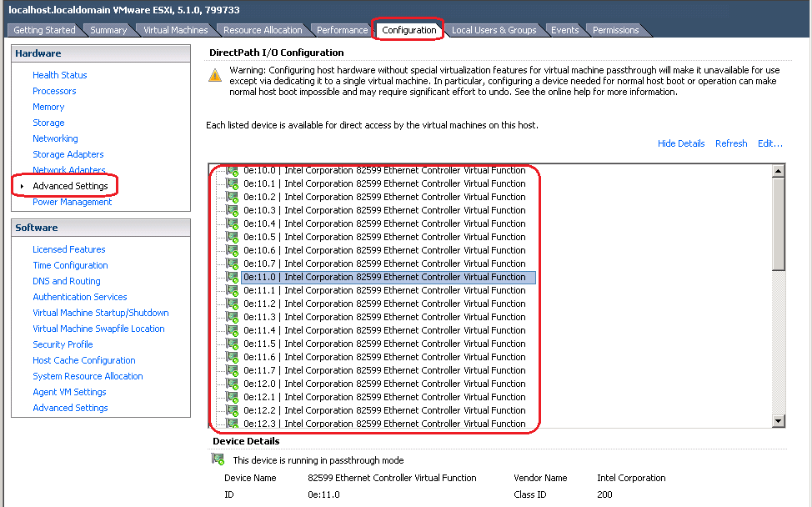The height and width of the screenshot is (507, 812).
Task: Switch to the Events tab
Action: (x=565, y=30)
